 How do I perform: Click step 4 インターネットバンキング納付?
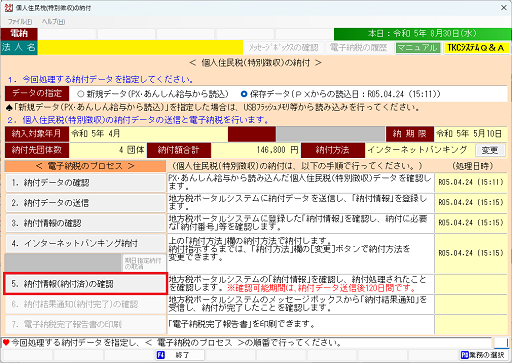[x=86, y=243]
